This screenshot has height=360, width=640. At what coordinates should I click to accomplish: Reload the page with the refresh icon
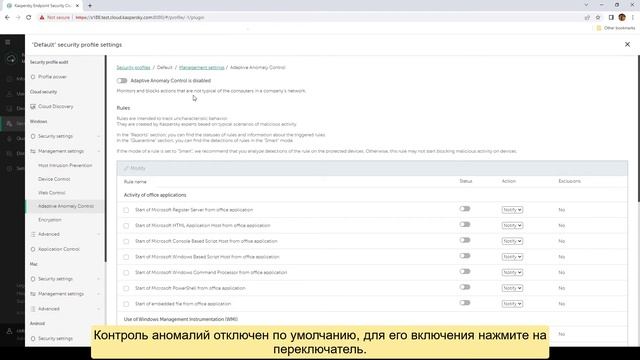click(x=29, y=18)
